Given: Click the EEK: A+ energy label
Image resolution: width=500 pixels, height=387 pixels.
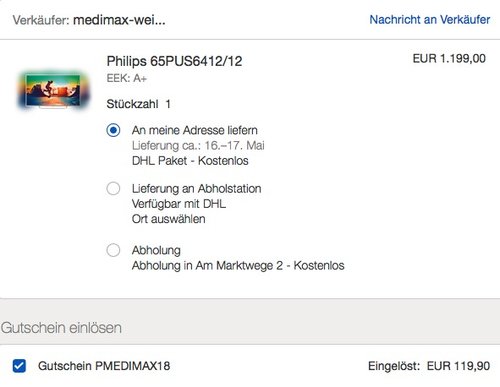Looking at the screenshot, I should coord(126,78).
